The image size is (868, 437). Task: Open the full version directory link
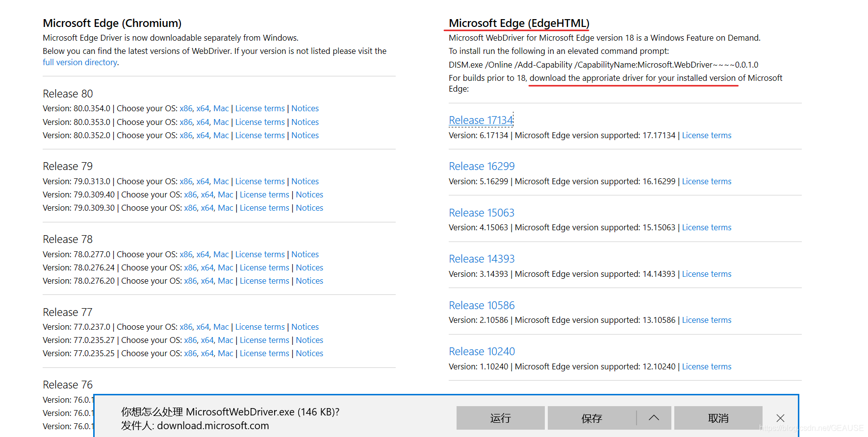point(80,62)
